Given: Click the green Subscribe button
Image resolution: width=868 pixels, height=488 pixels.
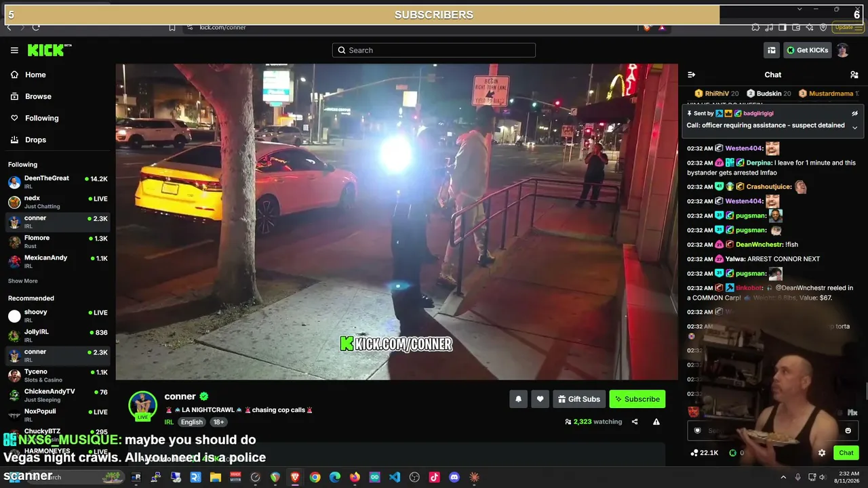Looking at the screenshot, I should [637, 399].
